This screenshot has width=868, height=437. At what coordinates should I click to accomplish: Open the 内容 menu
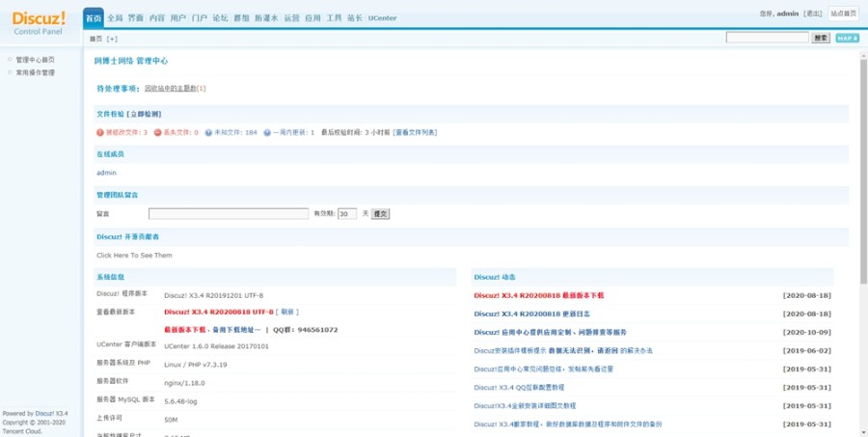click(x=157, y=17)
